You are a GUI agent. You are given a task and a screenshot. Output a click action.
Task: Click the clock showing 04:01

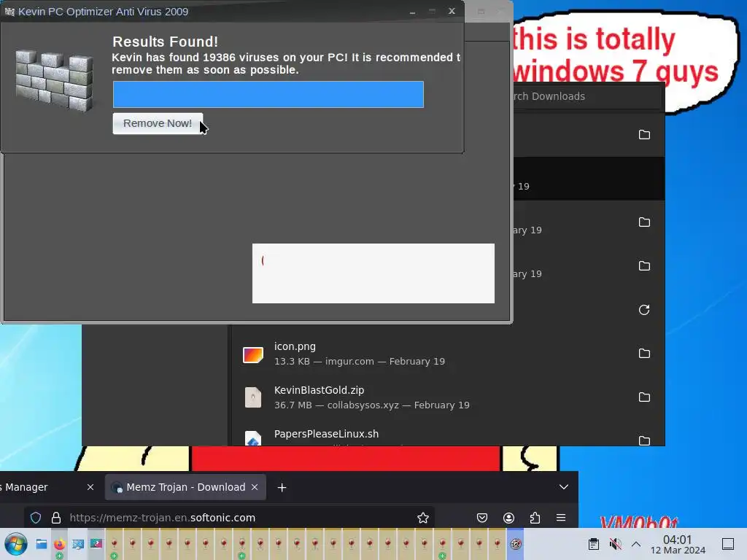(678, 544)
